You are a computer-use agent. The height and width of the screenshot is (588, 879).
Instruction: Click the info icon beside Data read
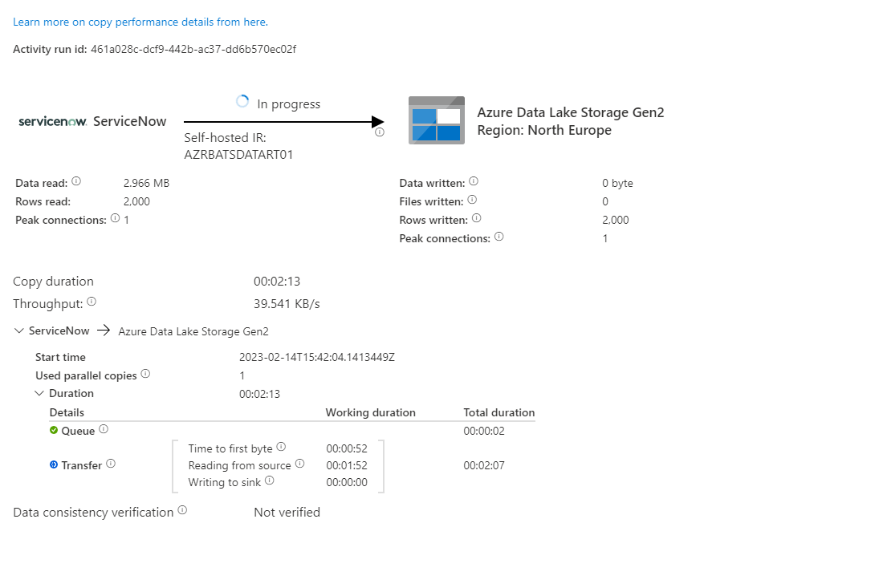click(76, 181)
